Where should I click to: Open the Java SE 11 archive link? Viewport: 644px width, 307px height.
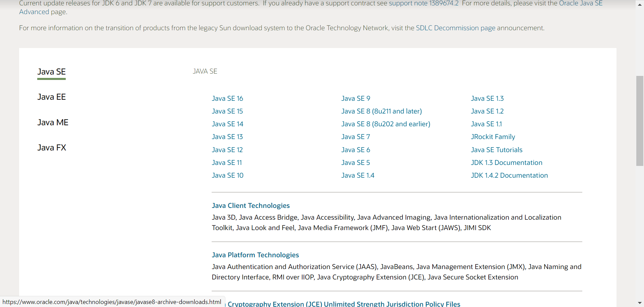(x=227, y=163)
